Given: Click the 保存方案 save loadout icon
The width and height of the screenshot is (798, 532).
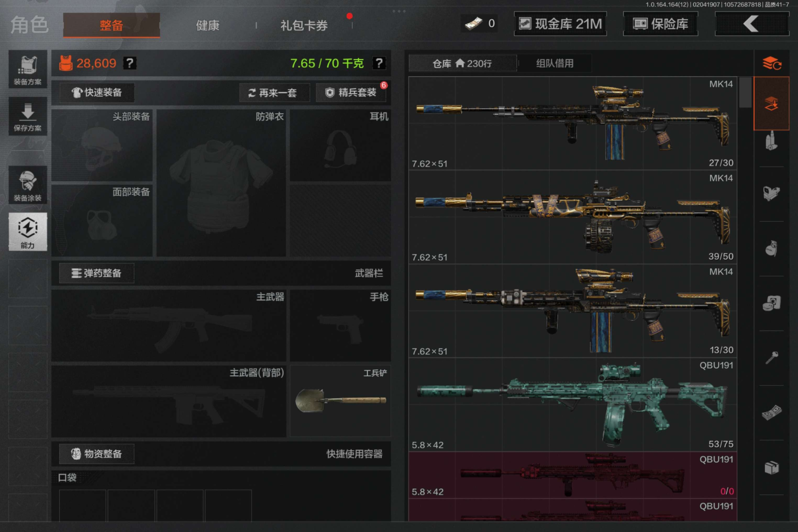Looking at the screenshot, I should [x=28, y=116].
